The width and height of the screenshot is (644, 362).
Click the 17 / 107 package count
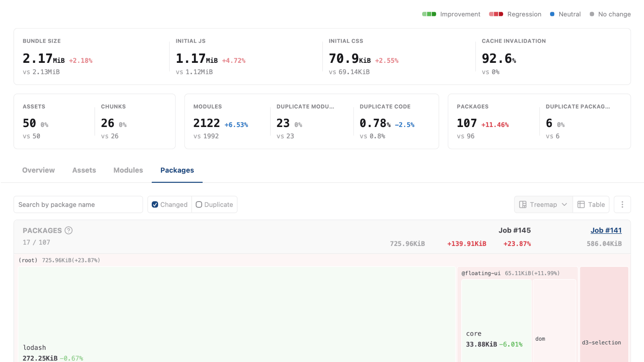[x=36, y=242]
